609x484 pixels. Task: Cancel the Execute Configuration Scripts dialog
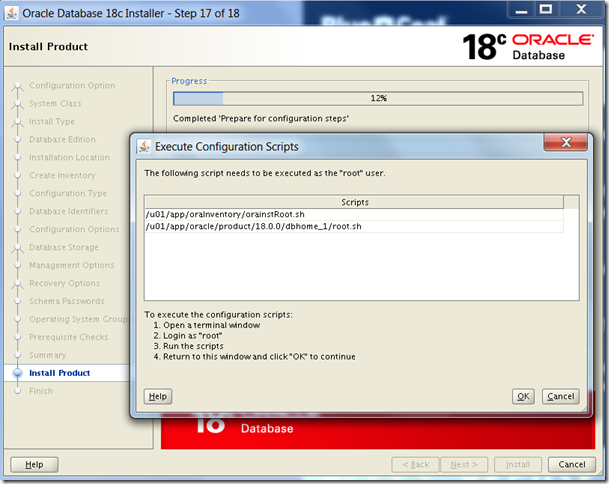560,396
